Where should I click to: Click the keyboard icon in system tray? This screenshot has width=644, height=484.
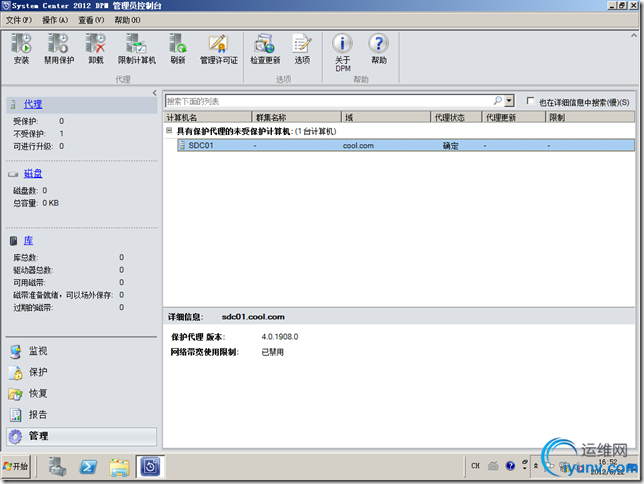[493, 466]
